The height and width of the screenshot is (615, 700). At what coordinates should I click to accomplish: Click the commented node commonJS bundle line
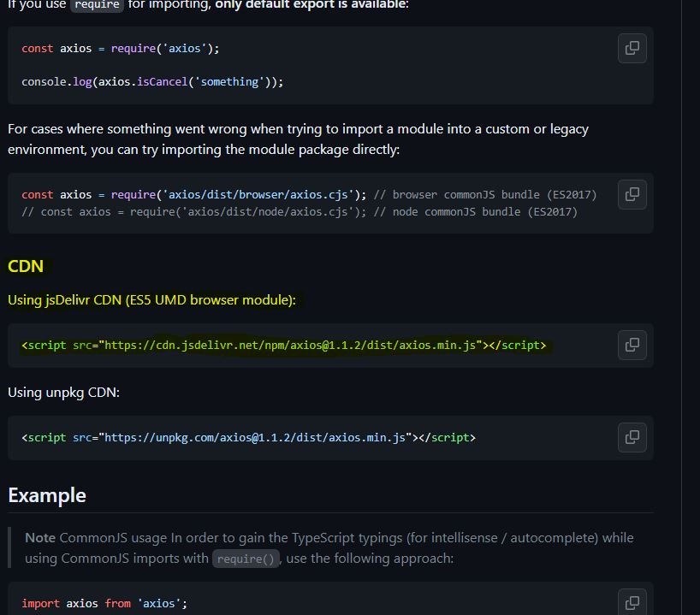[300, 212]
